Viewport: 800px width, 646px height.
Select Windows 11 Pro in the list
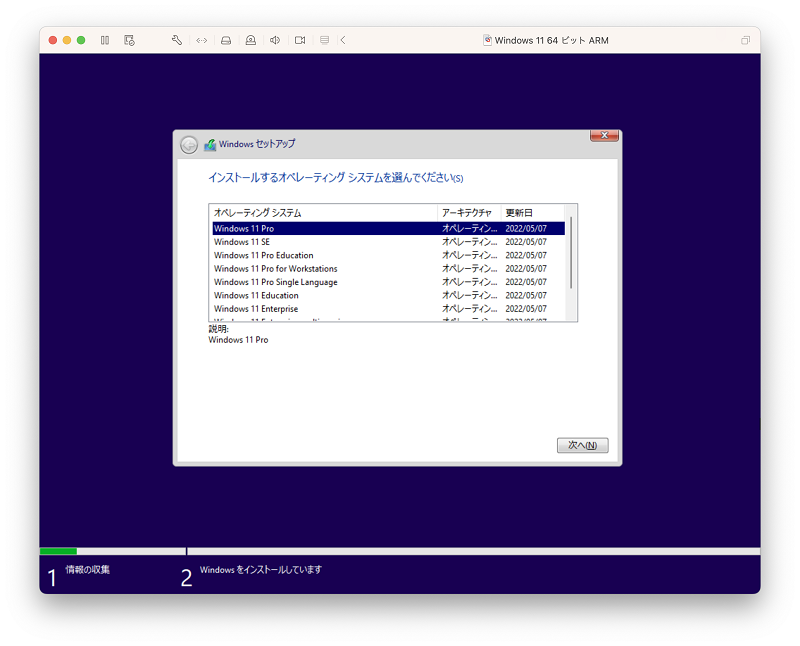click(388, 229)
